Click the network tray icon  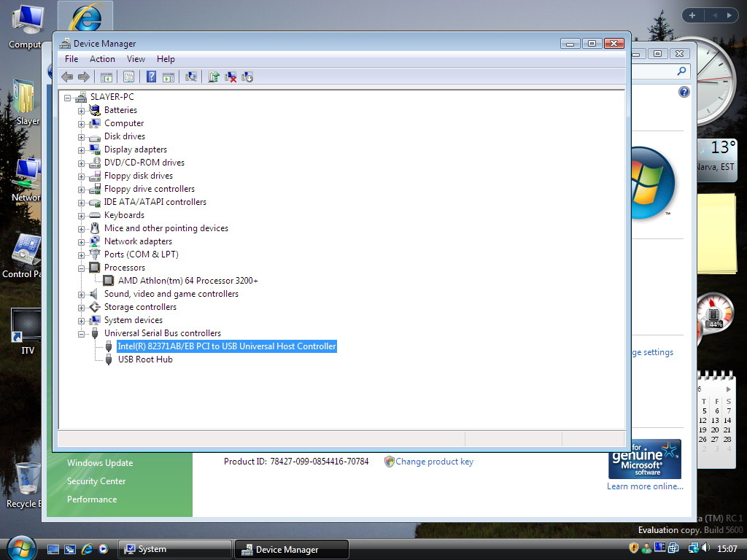[x=693, y=548]
